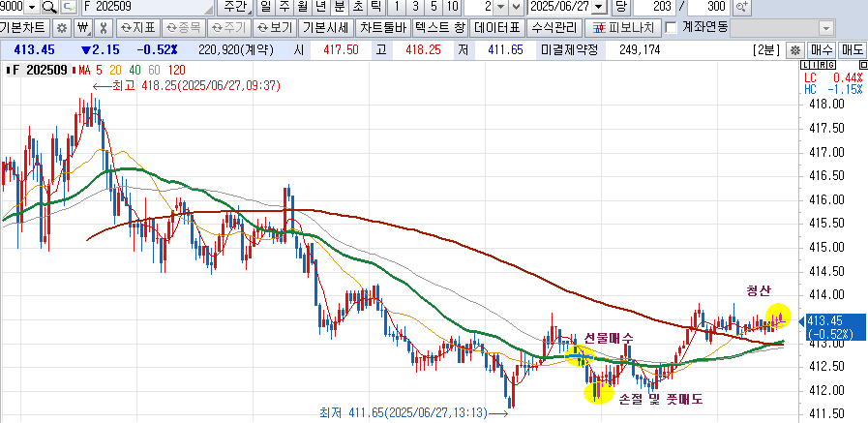The image size is (868, 423).
Task: Click the current price tag 413.45 on axis
Action: pos(834,327)
